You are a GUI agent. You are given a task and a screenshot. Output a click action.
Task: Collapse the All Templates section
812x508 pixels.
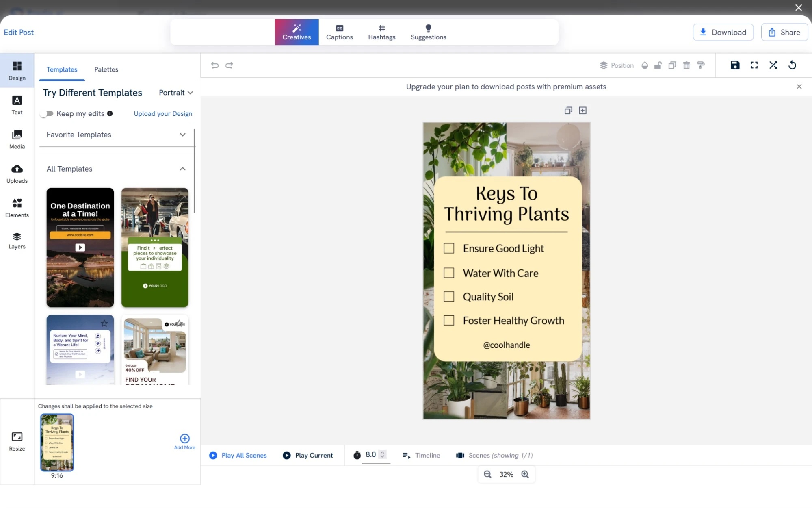[x=182, y=169]
